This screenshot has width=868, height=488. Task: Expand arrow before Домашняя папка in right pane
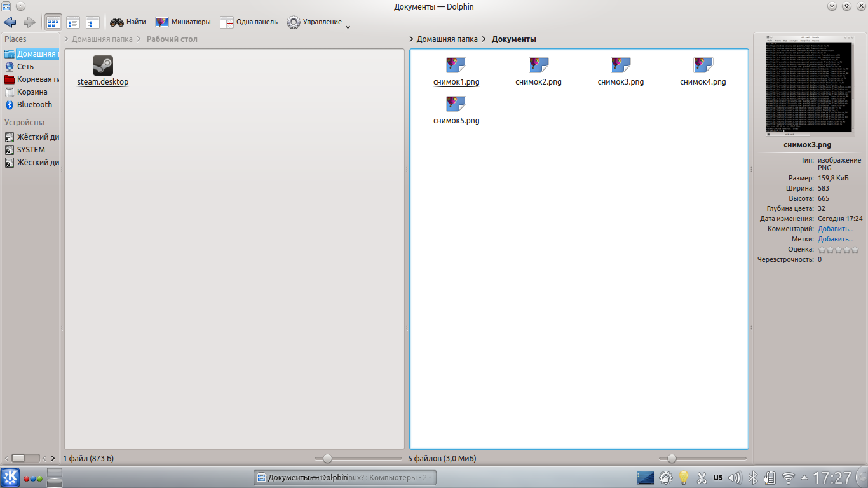412,39
